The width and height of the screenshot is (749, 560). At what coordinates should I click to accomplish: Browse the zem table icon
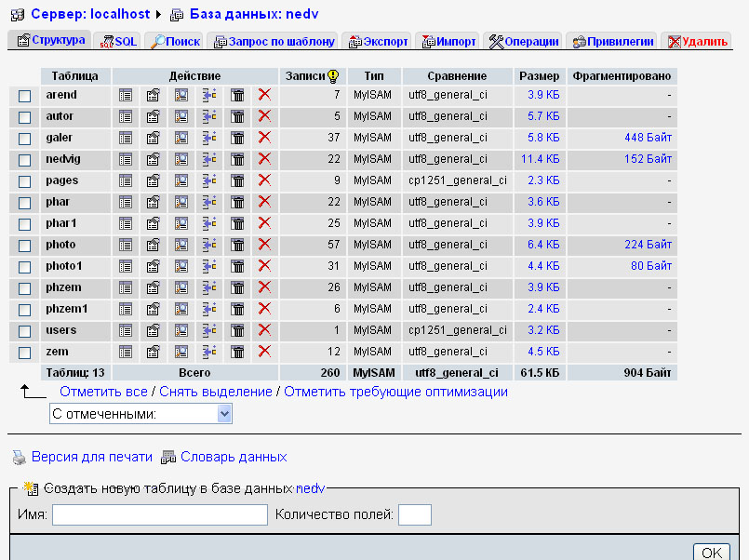(126, 352)
